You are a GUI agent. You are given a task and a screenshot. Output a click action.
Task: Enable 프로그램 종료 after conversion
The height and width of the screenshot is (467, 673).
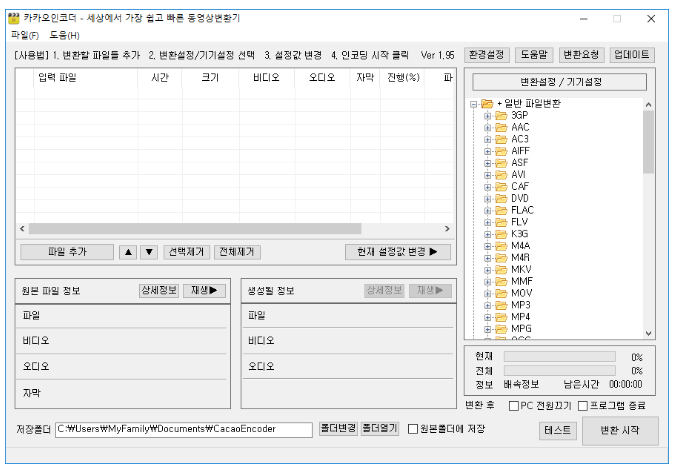[x=583, y=406]
